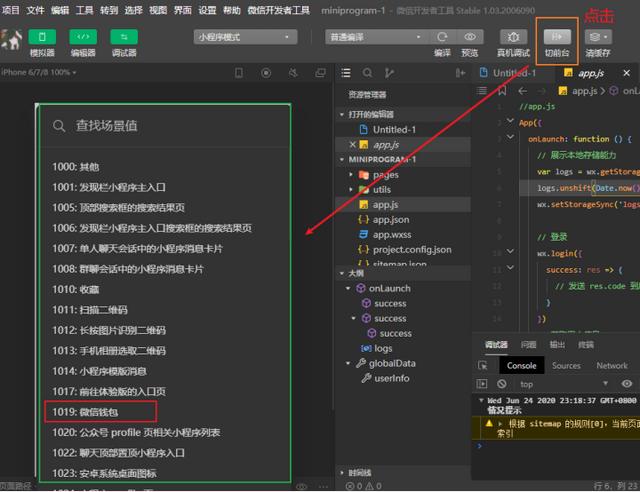The width and height of the screenshot is (640, 492).
Task: Switch to the Network debugger tab
Action: tap(611, 366)
